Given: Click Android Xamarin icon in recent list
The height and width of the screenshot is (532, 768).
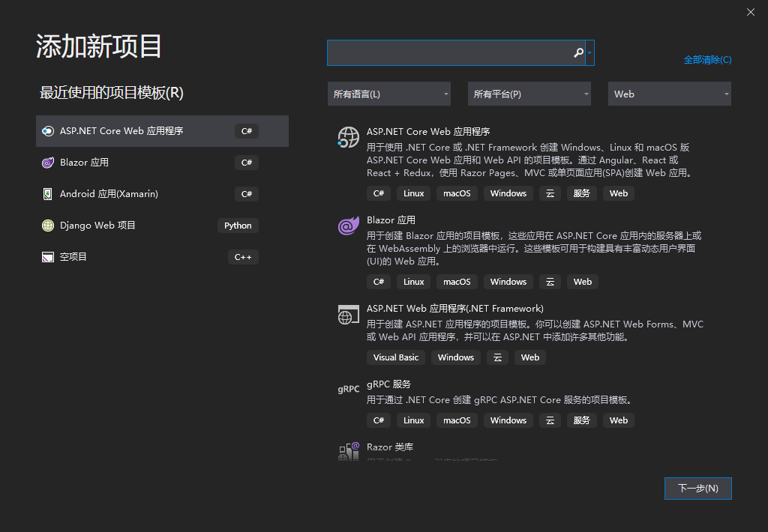Looking at the screenshot, I should 47,194.
